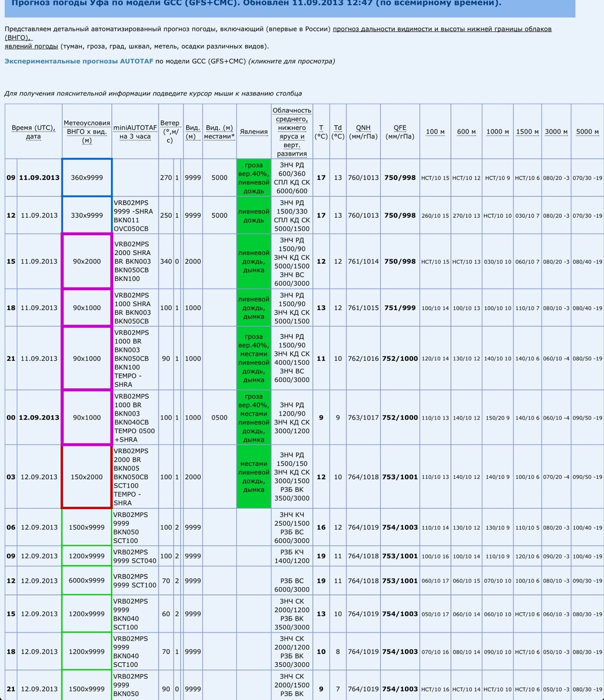604x700 pixels.
Task: Click the Ветер column header
Action: (169, 132)
